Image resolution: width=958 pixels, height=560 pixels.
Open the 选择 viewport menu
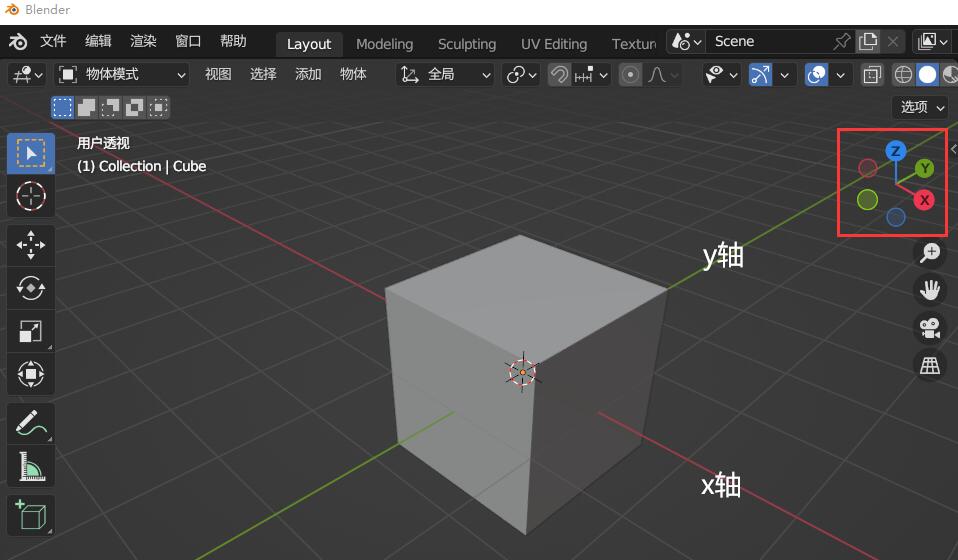coord(263,75)
